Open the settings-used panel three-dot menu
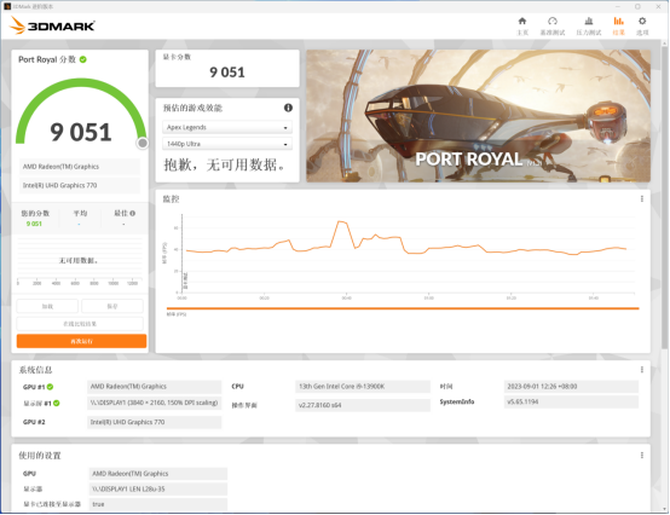This screenshot has height=515, width=670. tap(642, 456)
